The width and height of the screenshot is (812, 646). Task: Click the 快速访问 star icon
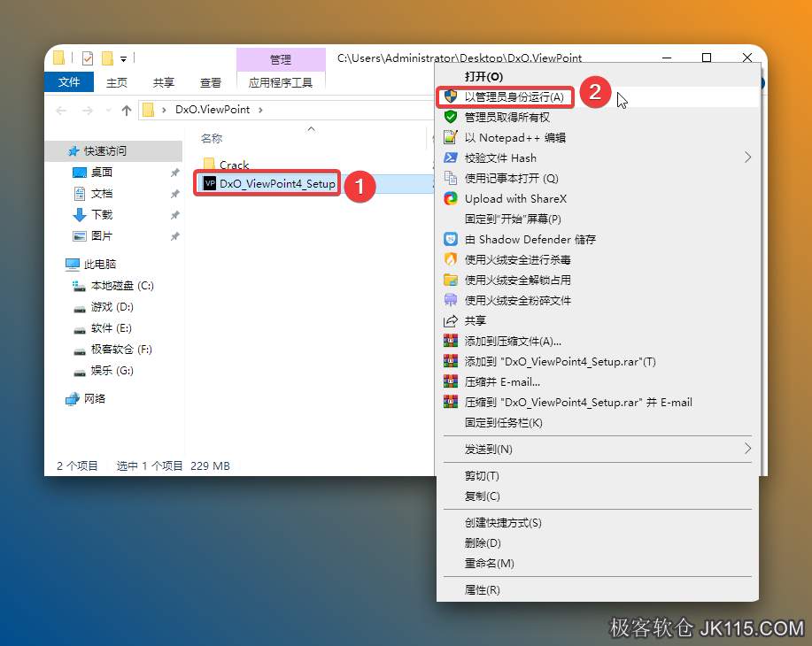point(73,150)
